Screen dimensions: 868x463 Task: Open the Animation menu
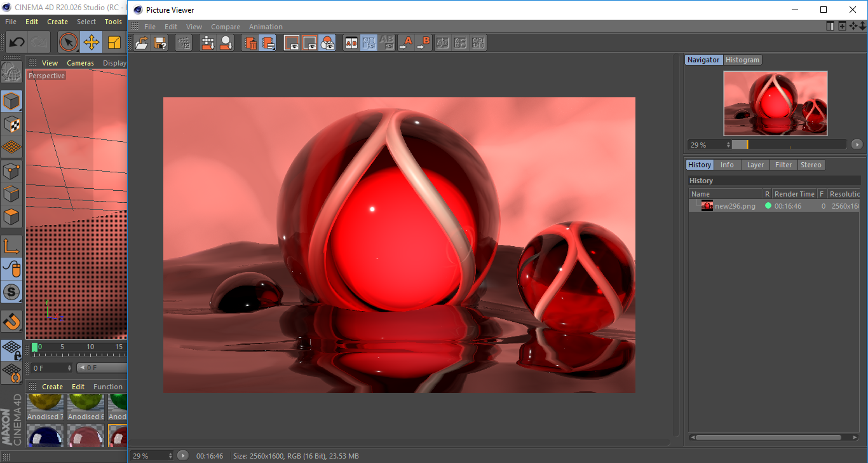point(266,27)
